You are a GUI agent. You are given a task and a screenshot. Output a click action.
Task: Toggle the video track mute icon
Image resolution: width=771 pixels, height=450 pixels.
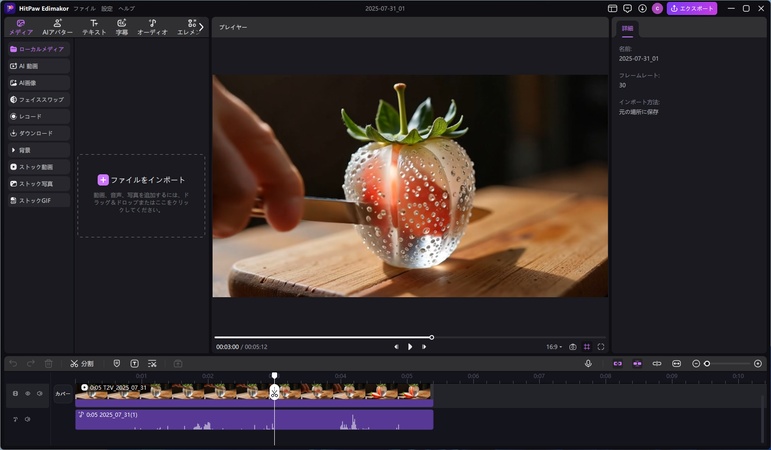click(x=39, y=393)
